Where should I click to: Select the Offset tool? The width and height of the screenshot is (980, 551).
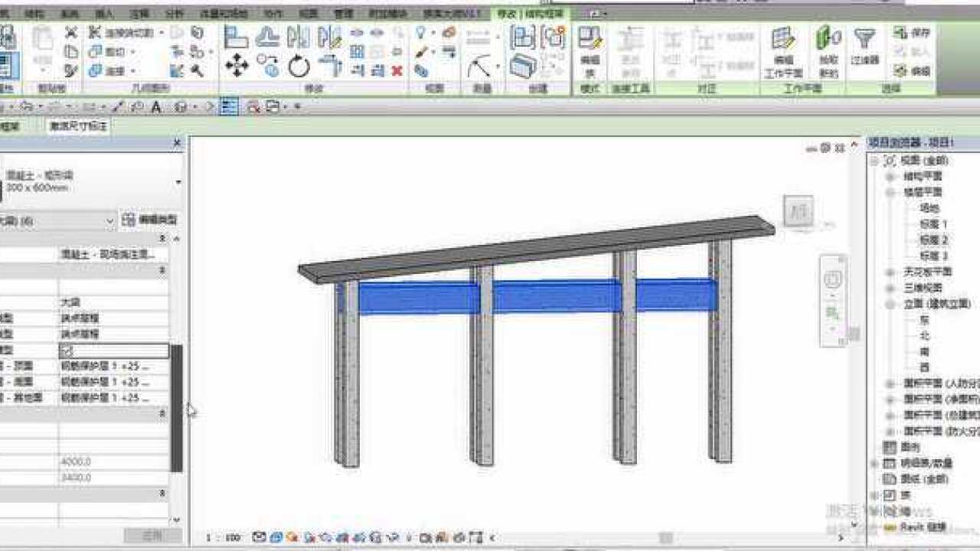point(268,37)
